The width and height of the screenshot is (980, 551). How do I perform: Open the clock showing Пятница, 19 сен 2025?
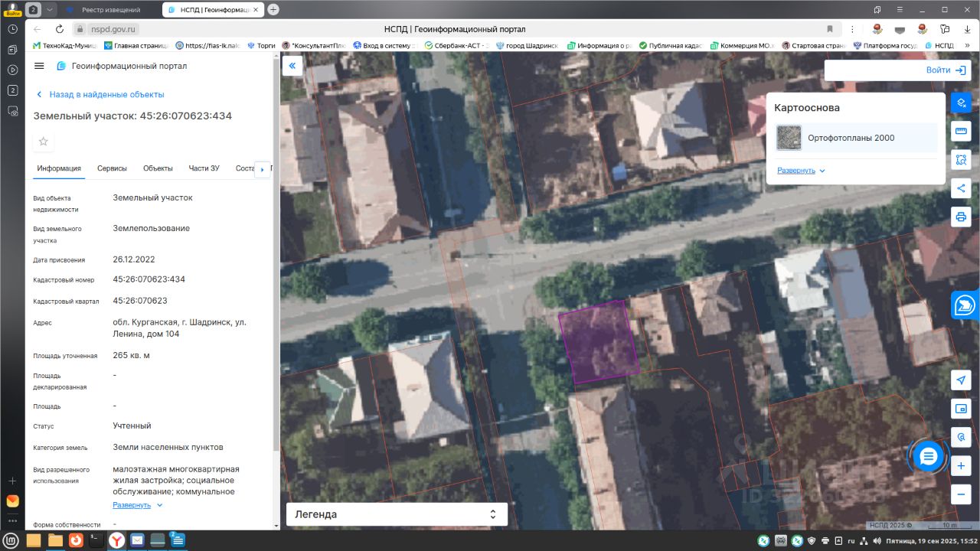(932, 541)
